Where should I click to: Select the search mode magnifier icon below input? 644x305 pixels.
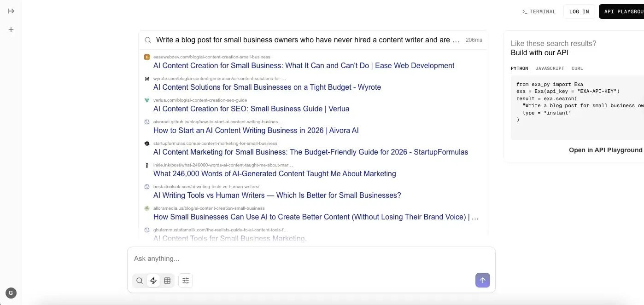[x=140, y=281]
